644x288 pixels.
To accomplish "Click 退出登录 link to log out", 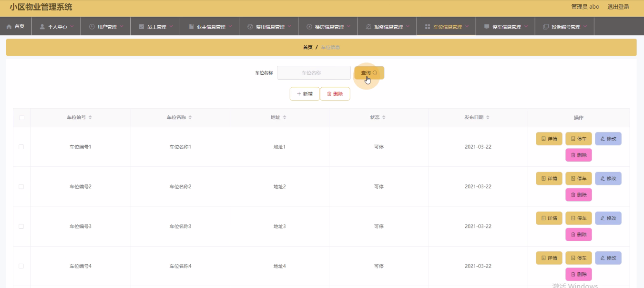I will click(618, 7).
